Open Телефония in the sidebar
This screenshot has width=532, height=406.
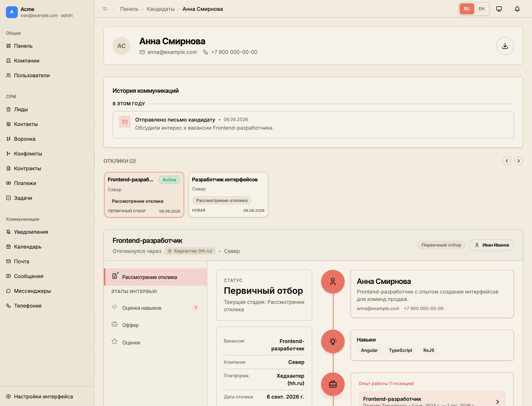(47, 306)
